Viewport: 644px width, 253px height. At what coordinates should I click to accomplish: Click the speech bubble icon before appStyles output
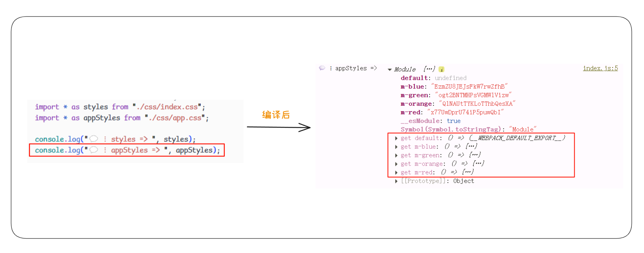322,68
